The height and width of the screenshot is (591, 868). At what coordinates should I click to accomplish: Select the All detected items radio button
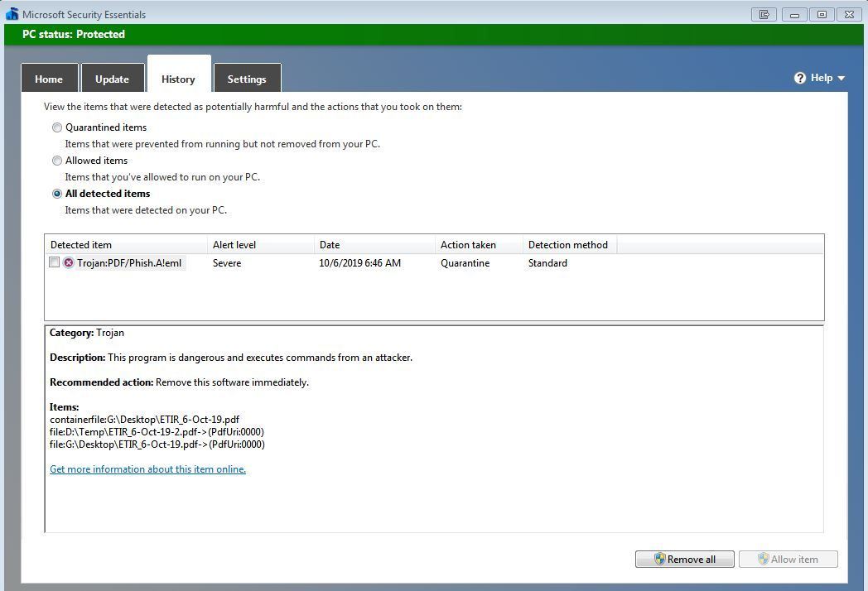pyautogui.click(x=57, y=194)
